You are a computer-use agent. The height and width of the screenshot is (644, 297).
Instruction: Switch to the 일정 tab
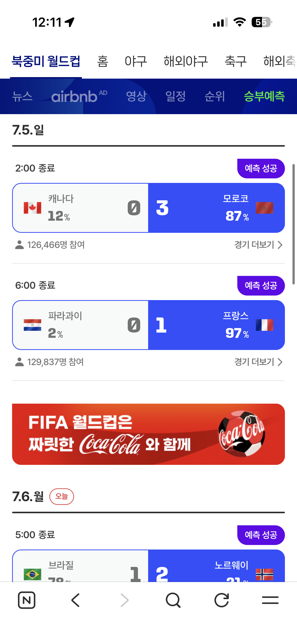176,96
